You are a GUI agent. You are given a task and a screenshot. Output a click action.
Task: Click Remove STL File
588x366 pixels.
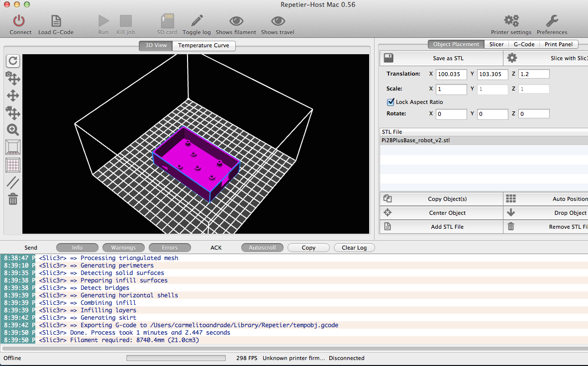point(546,226)
